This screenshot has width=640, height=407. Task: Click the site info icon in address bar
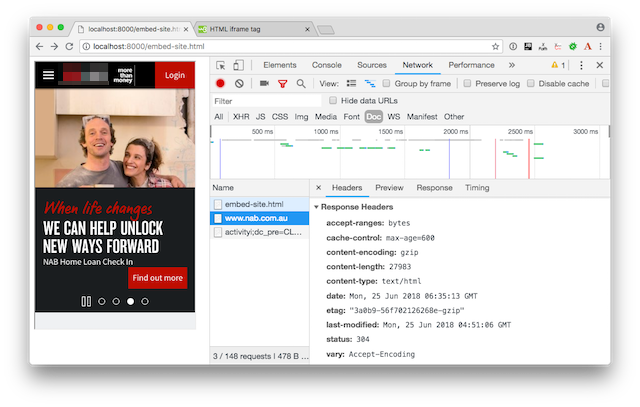pyautogui.click(x=86, y=47)
